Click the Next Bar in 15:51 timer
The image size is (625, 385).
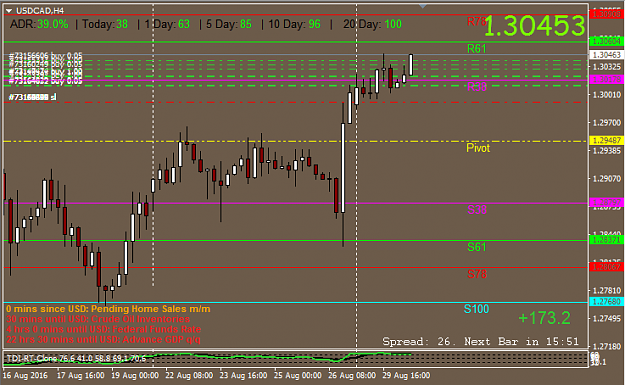tap(521, 342)
